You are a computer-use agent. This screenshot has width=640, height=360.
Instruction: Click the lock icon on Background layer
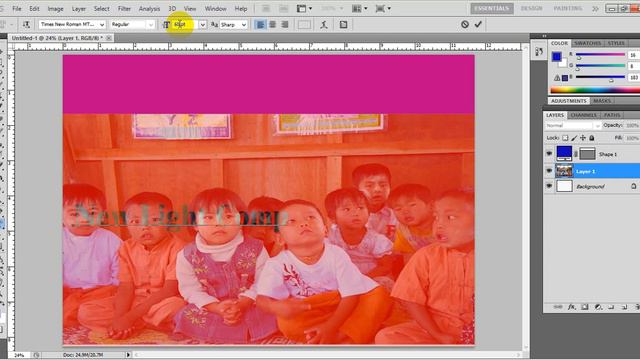tap(633, 186)
